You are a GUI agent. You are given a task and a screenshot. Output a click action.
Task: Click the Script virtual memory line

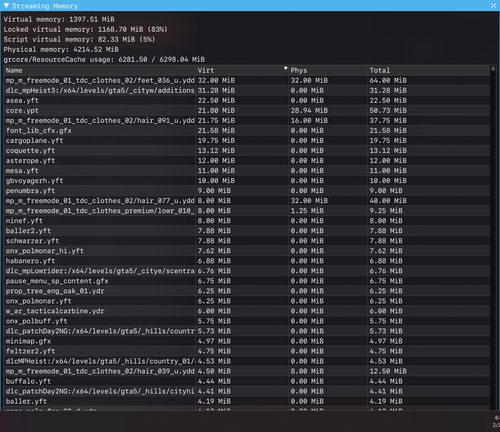point(79,39)
